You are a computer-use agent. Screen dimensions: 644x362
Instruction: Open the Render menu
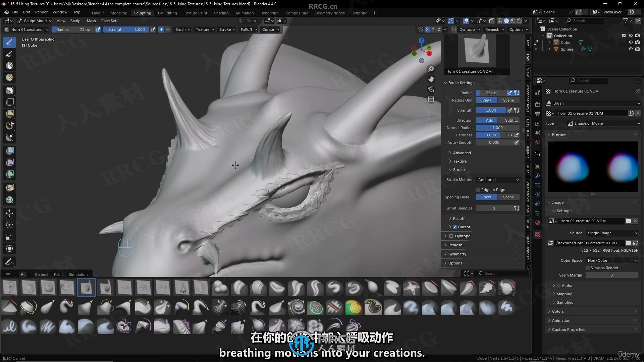[x=41, y=12]
